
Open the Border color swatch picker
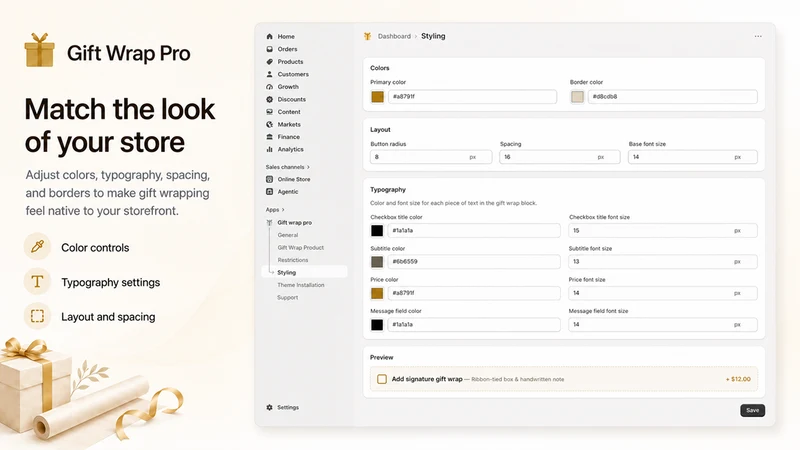click(x=577, y=96)
